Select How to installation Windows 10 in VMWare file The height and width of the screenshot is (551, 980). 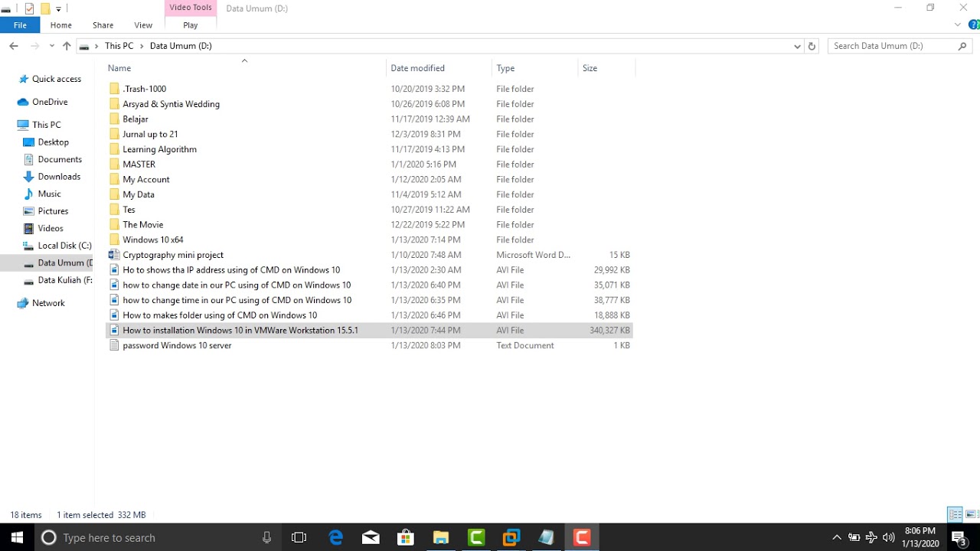click(240, 331)
